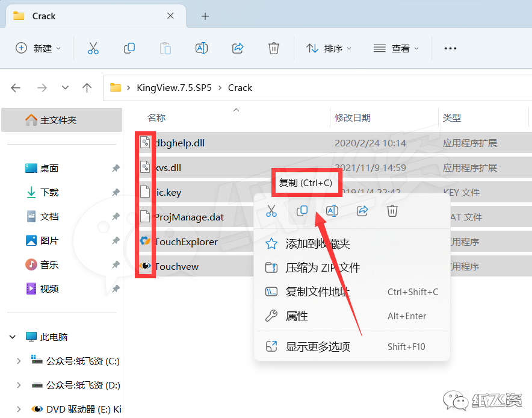The image size is (532, 418).
Task: Sort files by the 名称 column header
Action: point(155,117)
